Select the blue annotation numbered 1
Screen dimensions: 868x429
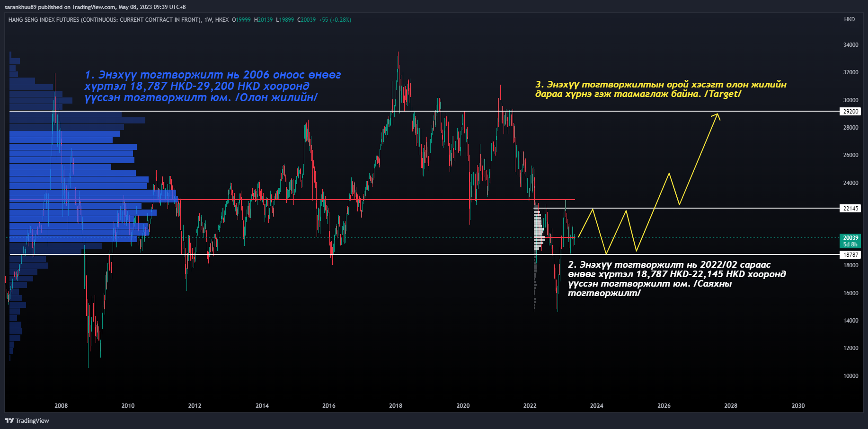pos(213,86)
